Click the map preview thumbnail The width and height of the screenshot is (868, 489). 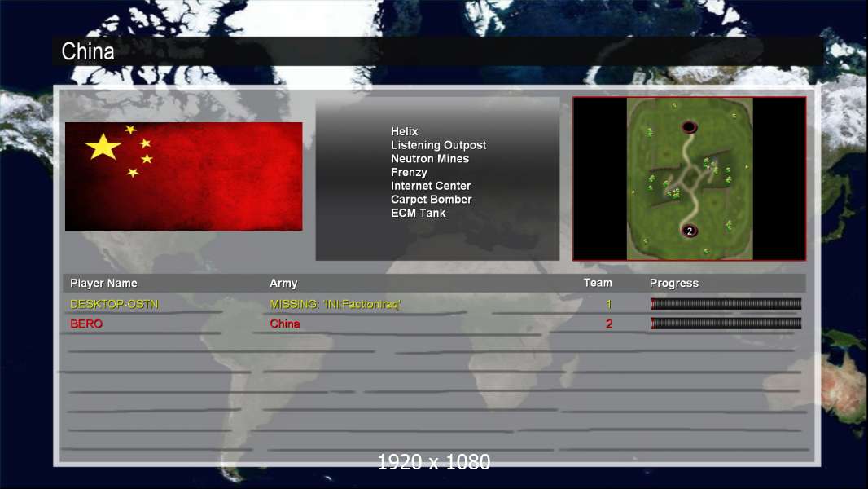pyautogui.click(x=689, y=178)
